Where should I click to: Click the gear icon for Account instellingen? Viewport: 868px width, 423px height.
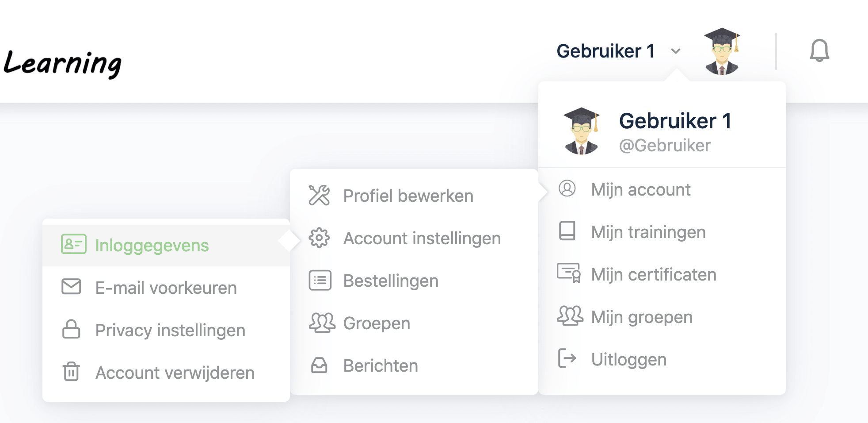pyautogui.click(x=319, y=238)
